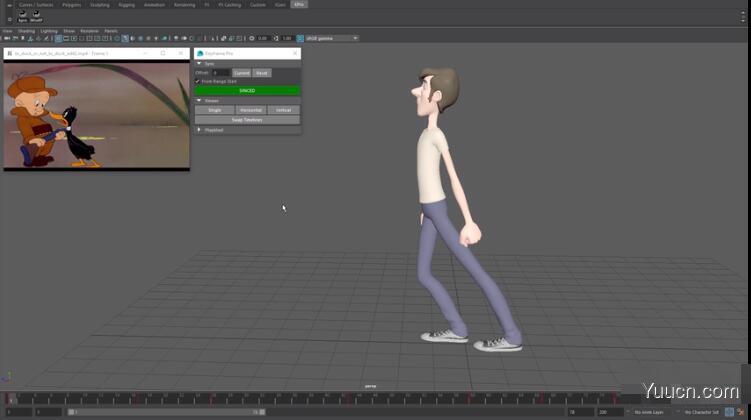The width and height of the screenshot is (751, 420).
Task: Open the panel Renderer menu
Action: pyautogui.click(x=90, y=31)
